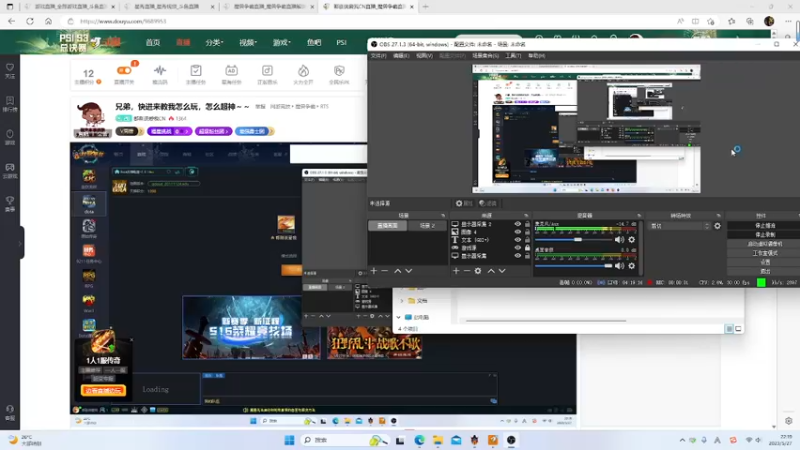Open first mixer channel gear settings
The image size is (800, 450).
pos(632,239)
